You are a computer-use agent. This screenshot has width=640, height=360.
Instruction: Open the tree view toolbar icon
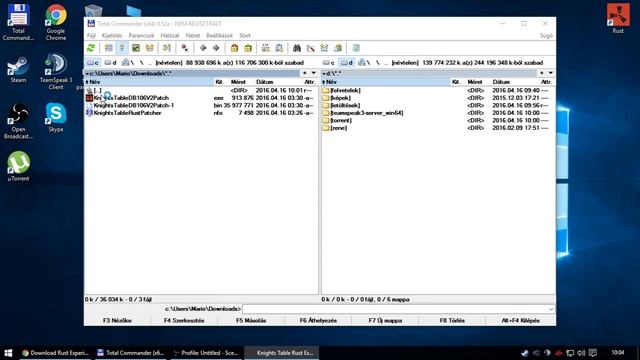(149, 48)
